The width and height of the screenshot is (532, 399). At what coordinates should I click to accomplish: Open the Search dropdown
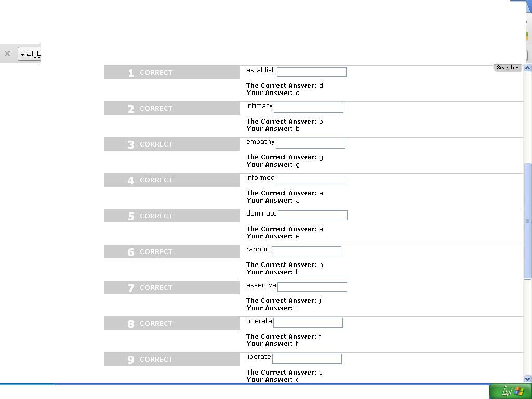[x=508, y=67]
